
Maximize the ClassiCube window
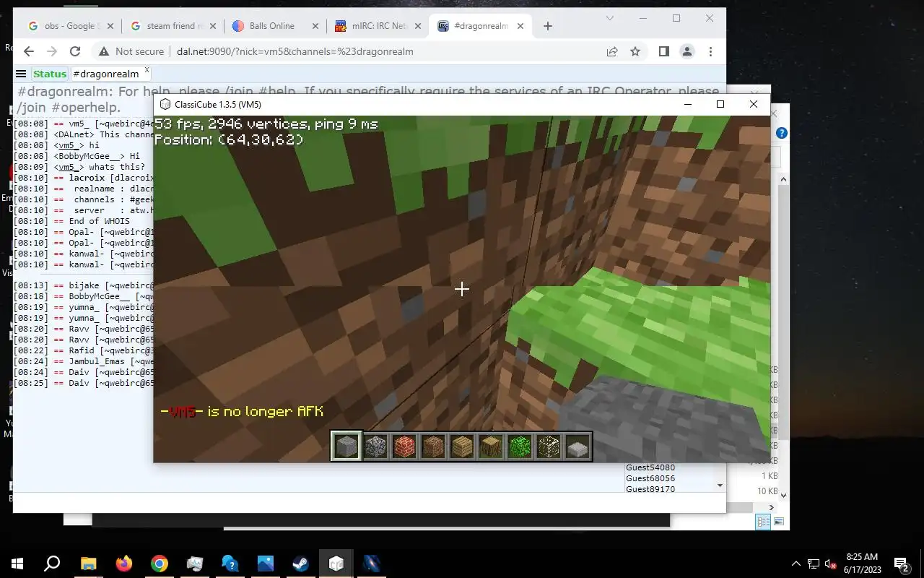coord(720,105)
